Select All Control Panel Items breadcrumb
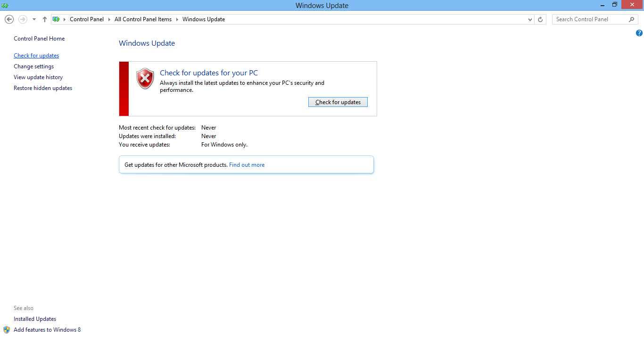 (x=143, y=19)
